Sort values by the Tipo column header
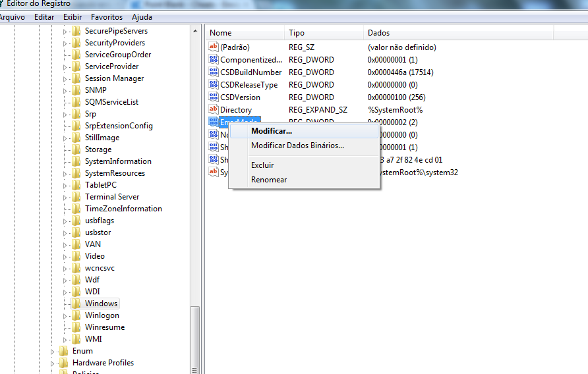 (x=297, y=33)
